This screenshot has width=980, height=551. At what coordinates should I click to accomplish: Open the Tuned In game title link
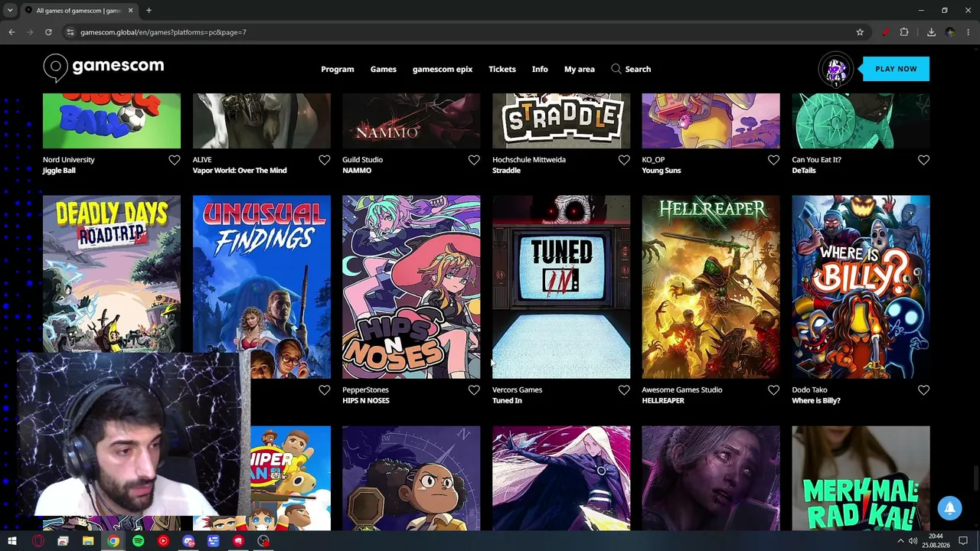click(x=507, y=401)
